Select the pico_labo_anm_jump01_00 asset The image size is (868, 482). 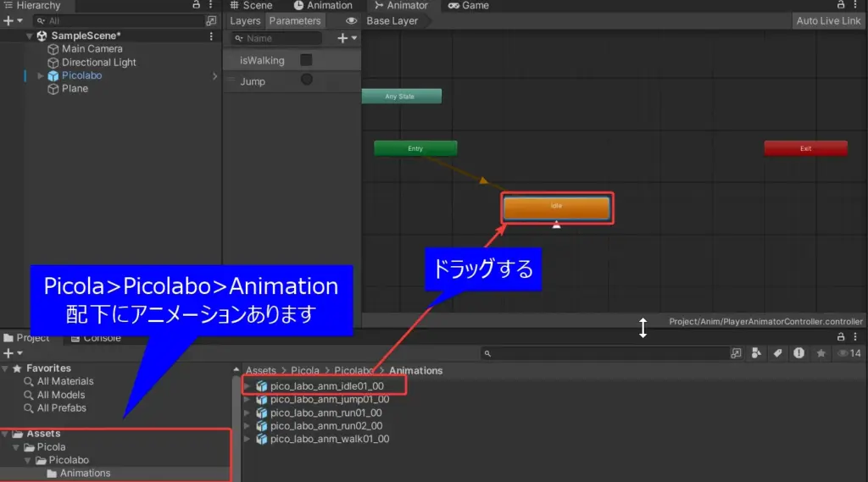330,400
